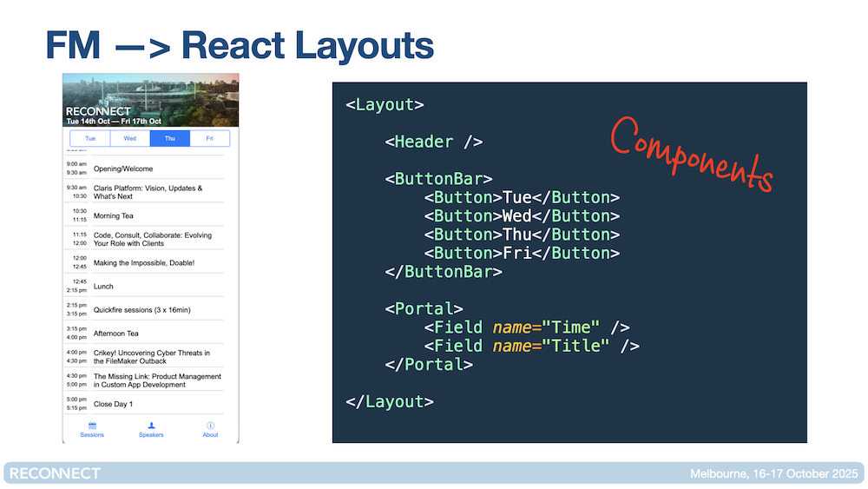Select the Afternoon Tea row
This screenshot has width=868, height=489.
point(145,334)
